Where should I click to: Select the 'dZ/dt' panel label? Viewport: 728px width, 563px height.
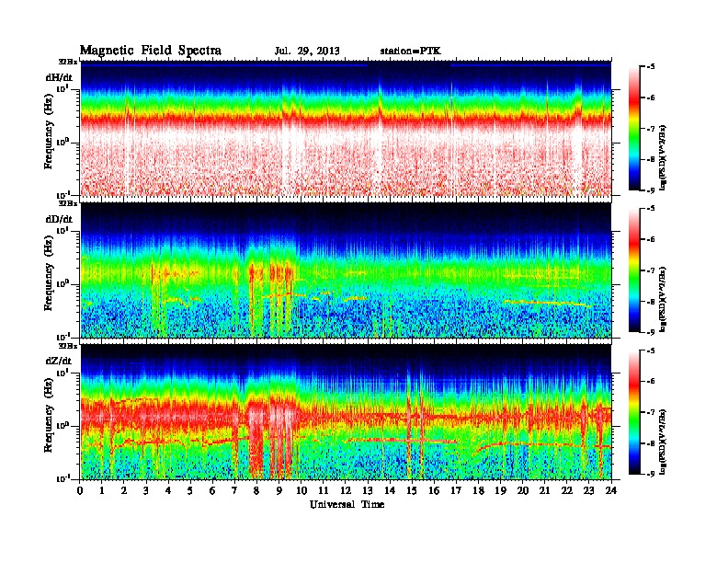point(59,361)
